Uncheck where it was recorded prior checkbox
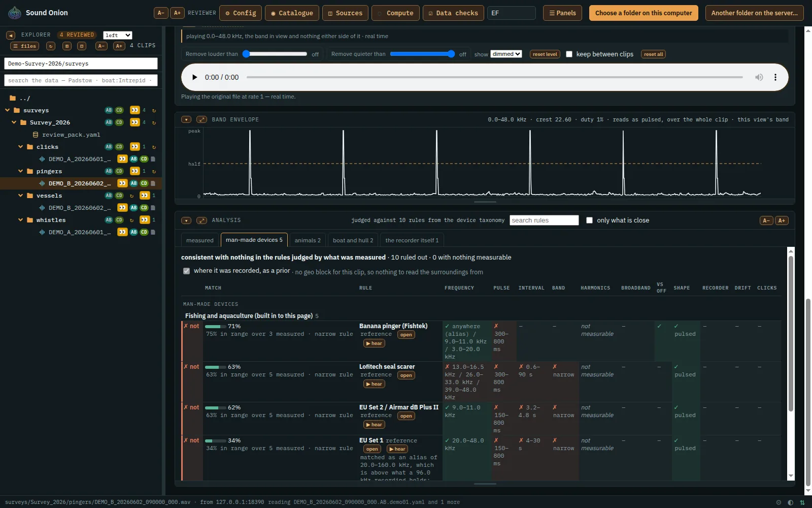Screen dimensions: 812x508 186,271
